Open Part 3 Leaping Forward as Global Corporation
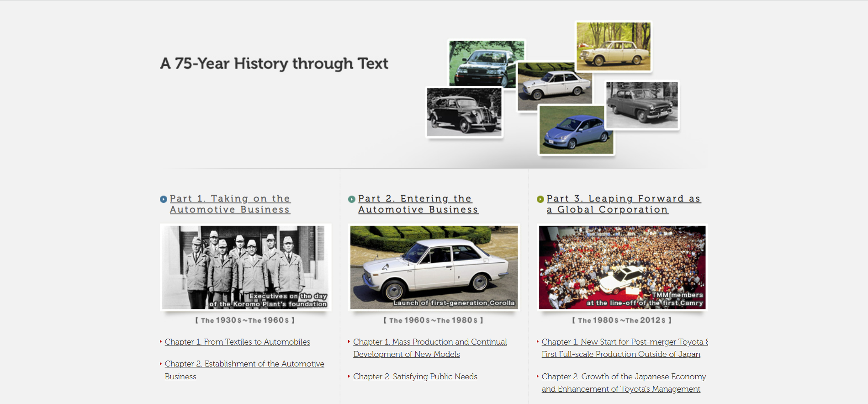Screen dimensions: 868x404 click(x=623, y=204)
